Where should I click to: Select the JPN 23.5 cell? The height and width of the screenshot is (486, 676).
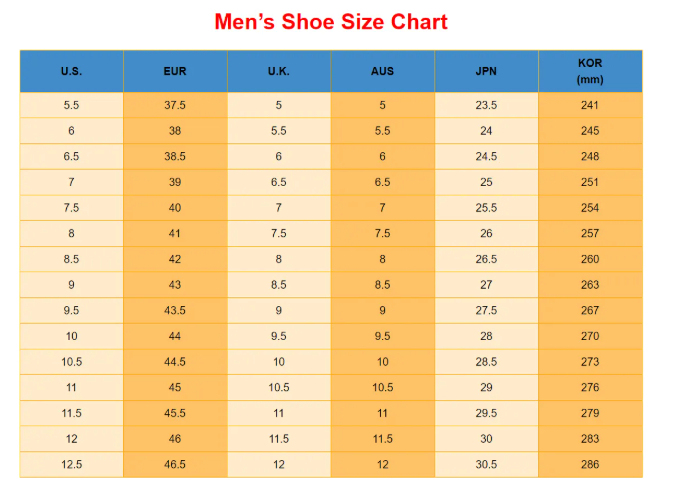click(486, 105)
